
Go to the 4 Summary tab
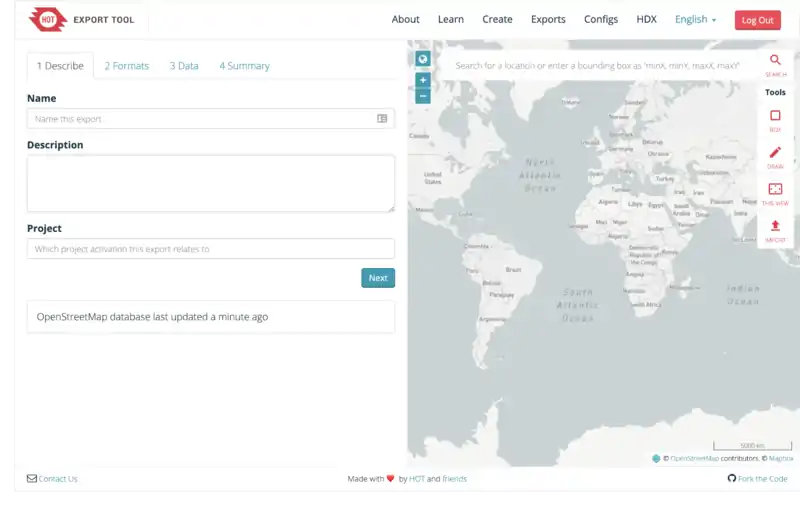244,66
